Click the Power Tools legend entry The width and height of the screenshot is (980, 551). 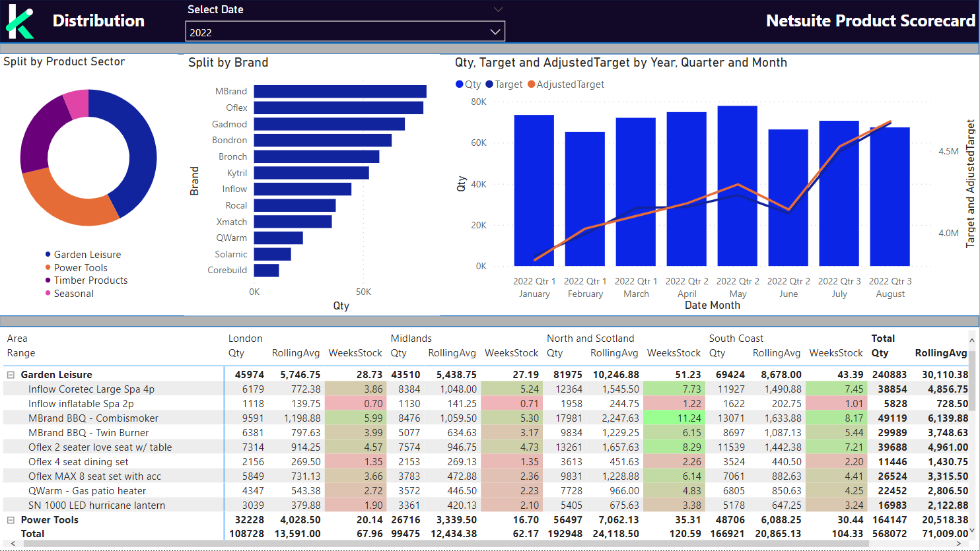point(76,268)
